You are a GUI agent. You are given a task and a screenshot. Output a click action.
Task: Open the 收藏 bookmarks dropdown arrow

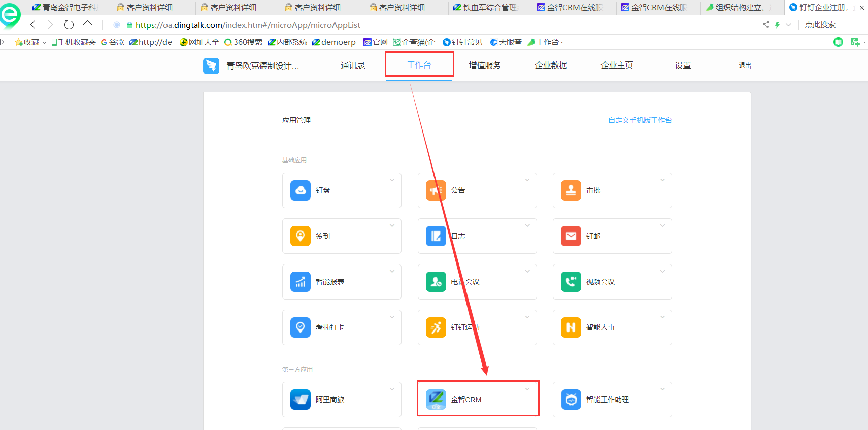tap(44, 42)
